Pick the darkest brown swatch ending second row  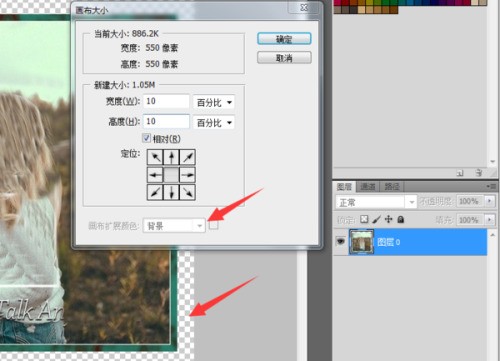click(393, 10)
